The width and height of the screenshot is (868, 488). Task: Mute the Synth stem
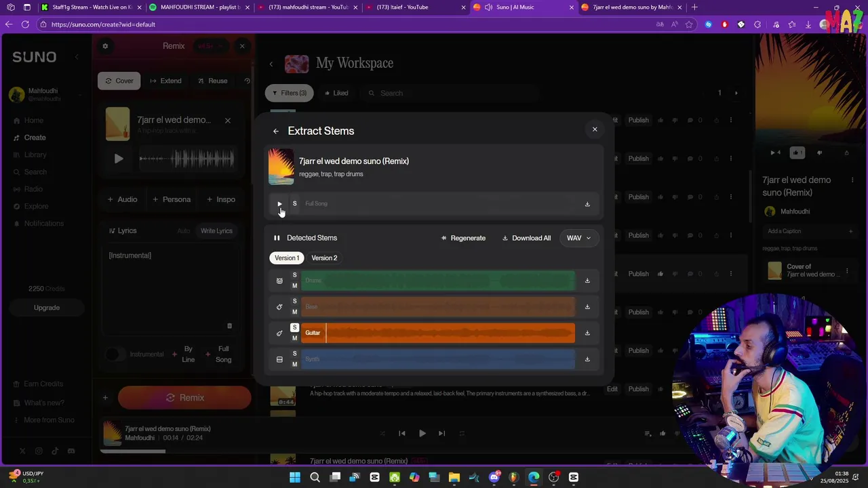(x=294, y=365)
